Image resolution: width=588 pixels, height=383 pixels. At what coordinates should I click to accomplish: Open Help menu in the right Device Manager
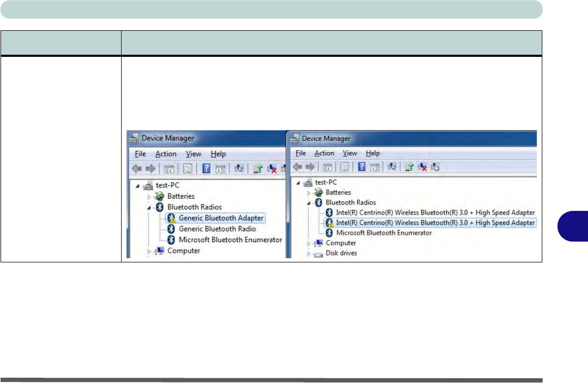373,153
